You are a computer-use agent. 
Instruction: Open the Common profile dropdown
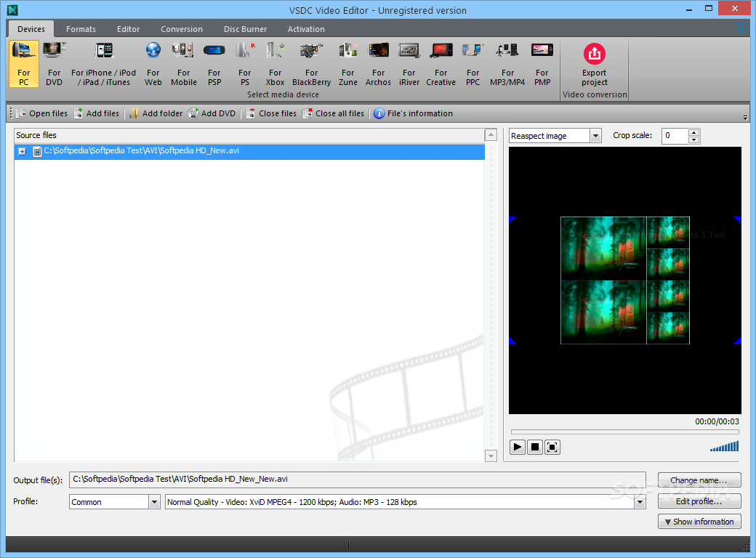tap(154, 502)
